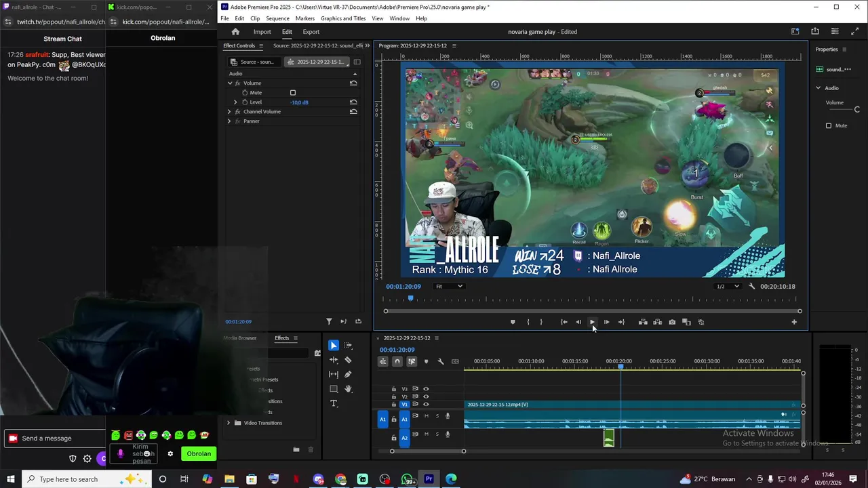Select the Slip tool
The width and height of the screenshot is (868, 488).
pyautogui.click(x=334, y=374)
